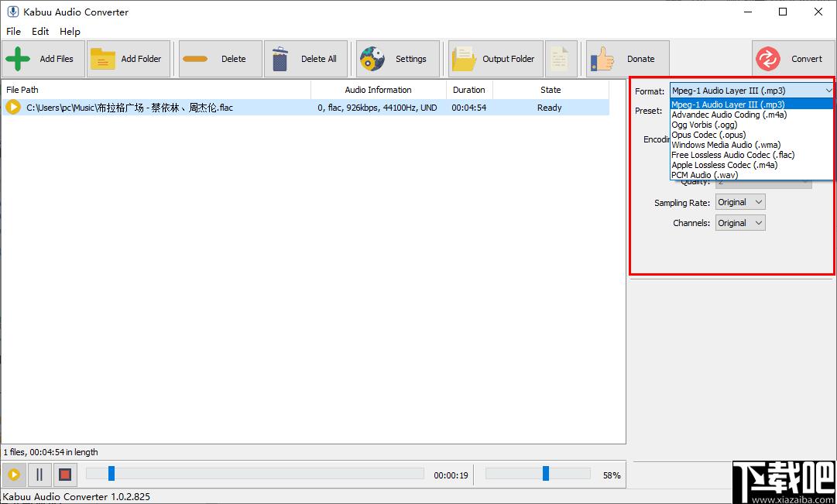Choose Free Lossless Audio Codec (.flac)

tap(752, 155)
